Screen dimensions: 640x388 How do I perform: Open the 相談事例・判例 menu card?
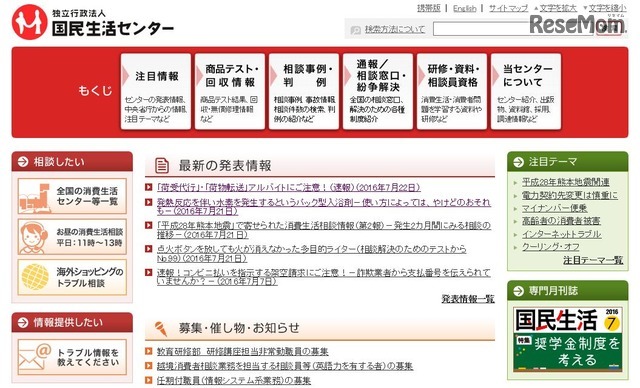coord(304,91)
